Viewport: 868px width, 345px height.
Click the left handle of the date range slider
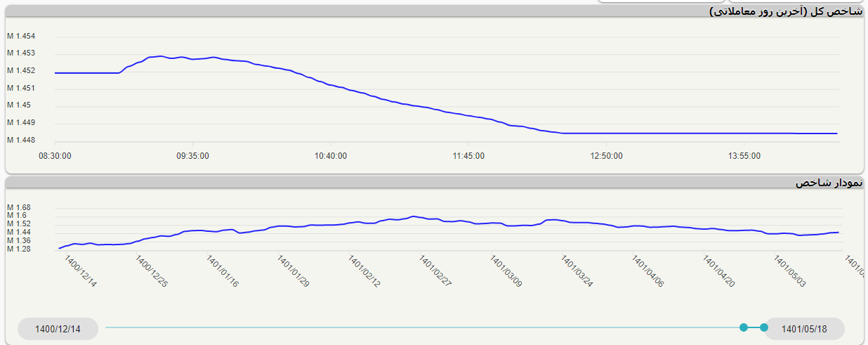coord(744,327)
